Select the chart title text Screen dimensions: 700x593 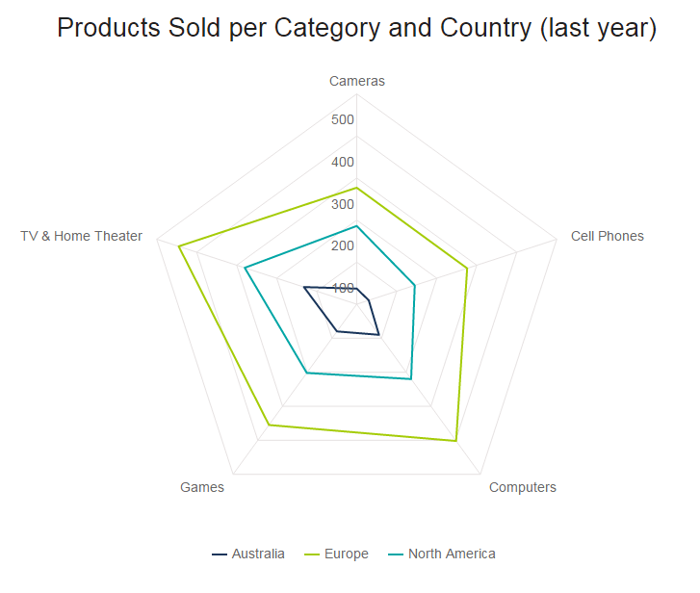356,28
